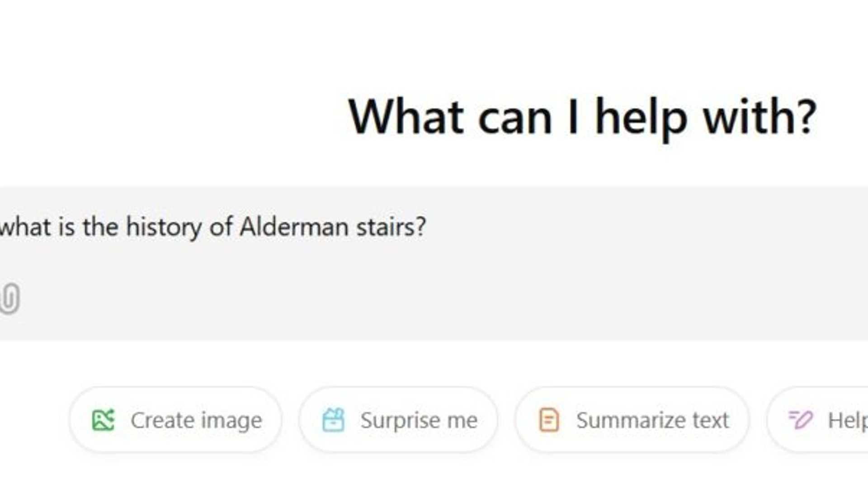Click the Alderman stairs question text
Screen dimensions: 868x488
coord(212,227)
